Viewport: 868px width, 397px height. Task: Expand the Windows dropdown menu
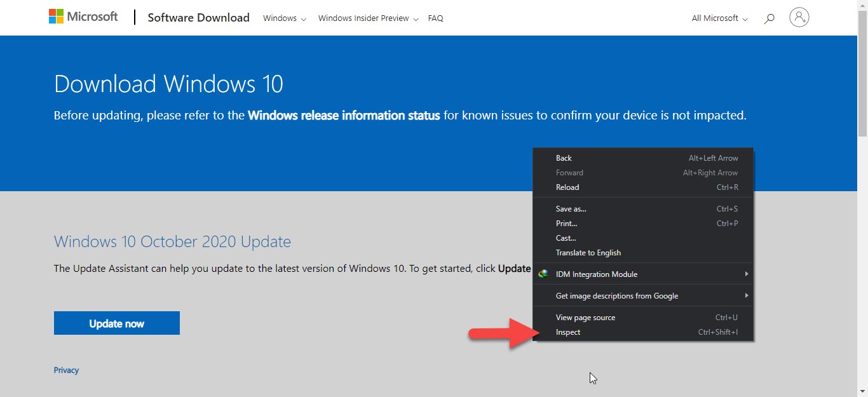284,18
